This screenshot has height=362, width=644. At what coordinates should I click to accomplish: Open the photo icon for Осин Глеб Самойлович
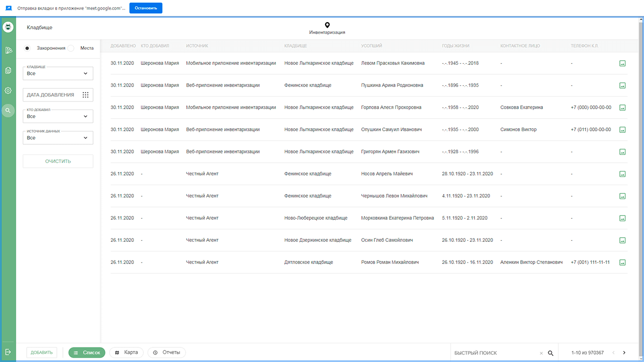(622, 240)
